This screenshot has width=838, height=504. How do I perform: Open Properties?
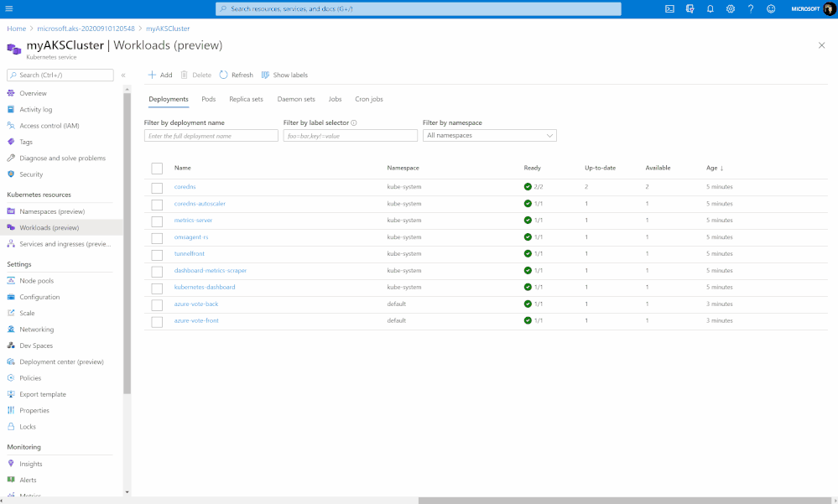pos(34,410)
